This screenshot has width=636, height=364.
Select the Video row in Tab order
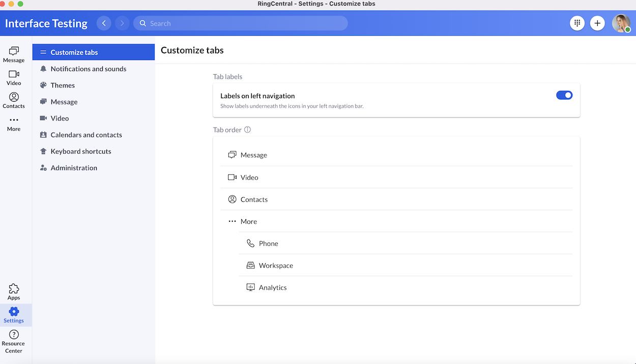(396, 177)
